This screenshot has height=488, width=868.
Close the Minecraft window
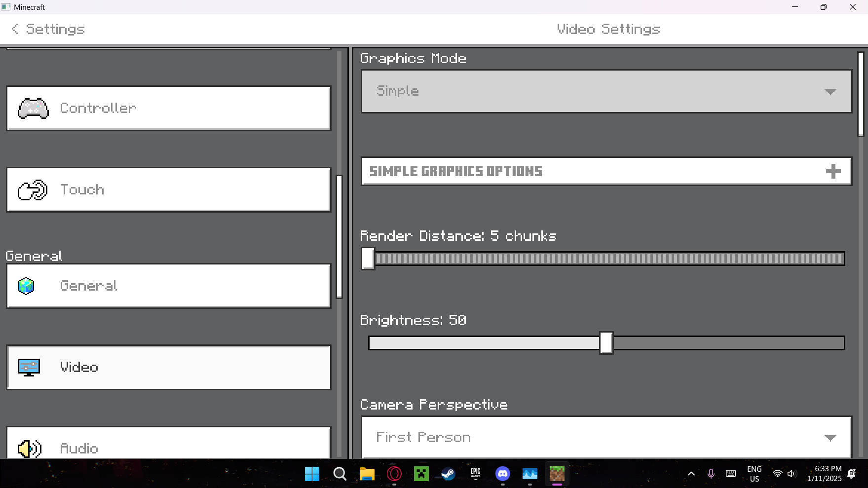[853, 7]
